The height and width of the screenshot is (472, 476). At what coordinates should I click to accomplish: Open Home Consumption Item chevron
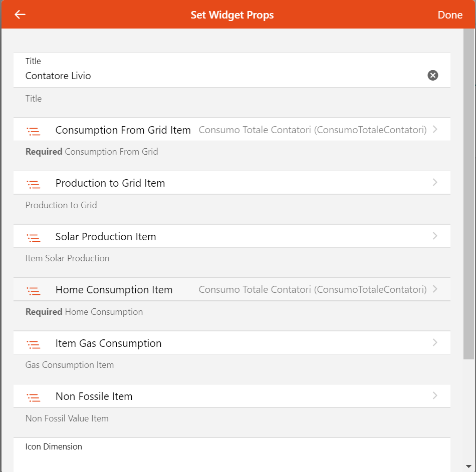[x=434, y=289]
